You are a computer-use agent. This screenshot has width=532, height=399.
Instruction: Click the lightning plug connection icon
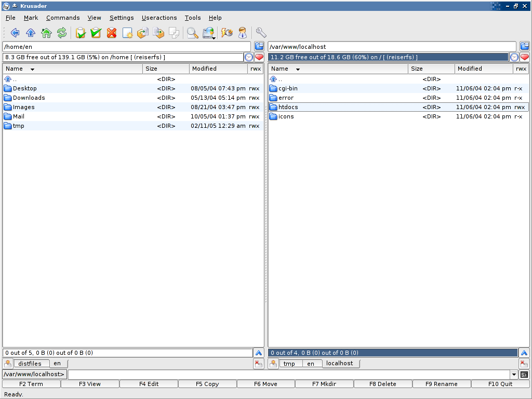point(227,33)
